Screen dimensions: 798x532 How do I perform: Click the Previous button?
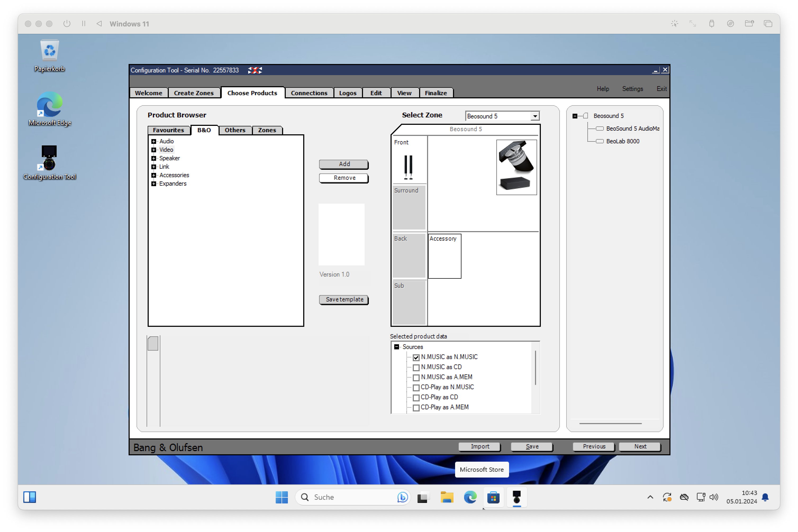click(594, 447)
